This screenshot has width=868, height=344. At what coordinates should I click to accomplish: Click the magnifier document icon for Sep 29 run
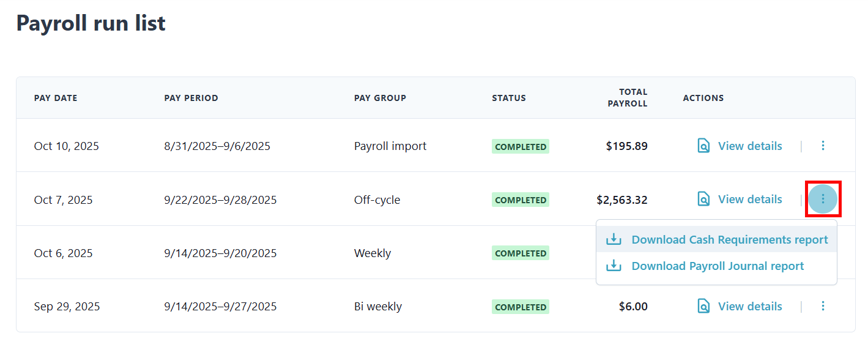click(704, 307)
